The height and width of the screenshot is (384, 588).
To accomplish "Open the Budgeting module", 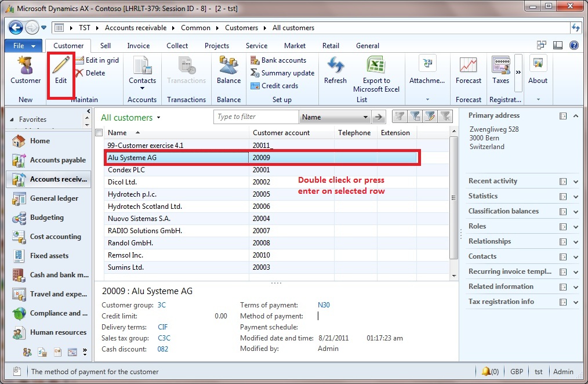I will [x=48, y=218].
